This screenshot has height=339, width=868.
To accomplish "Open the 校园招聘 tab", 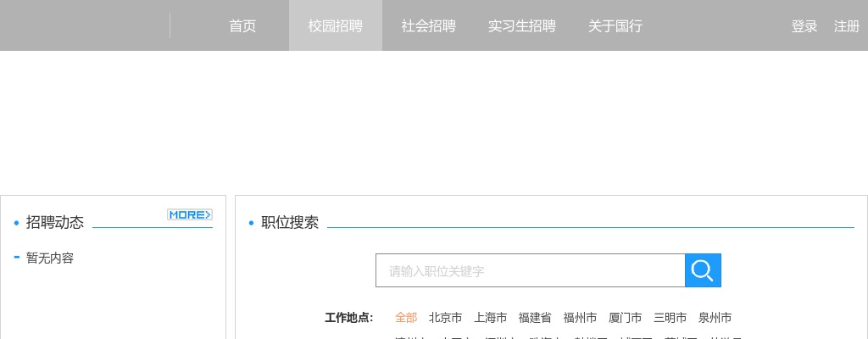I will [x=336, y=26].
